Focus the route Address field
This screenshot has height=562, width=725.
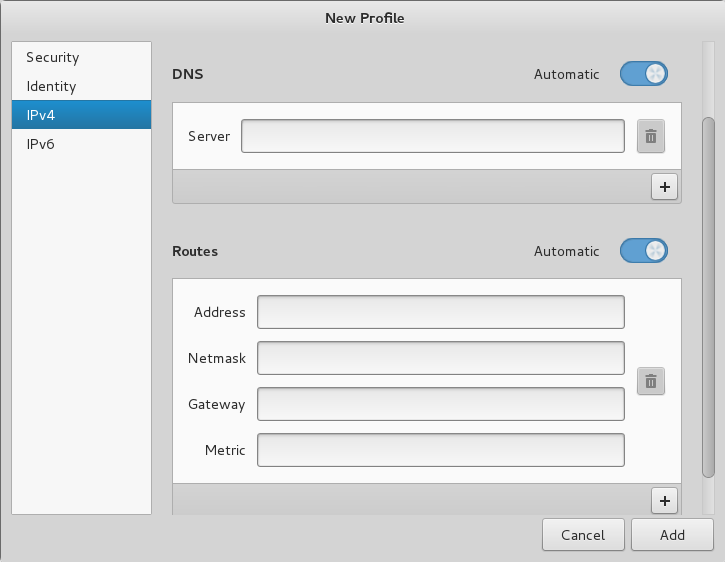(441, 312)
